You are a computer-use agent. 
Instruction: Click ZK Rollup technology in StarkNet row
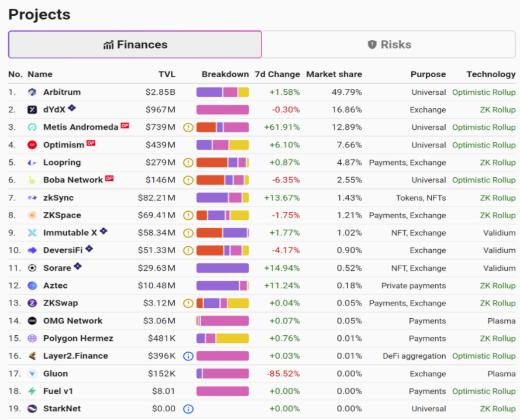click(x=498, y=409)
